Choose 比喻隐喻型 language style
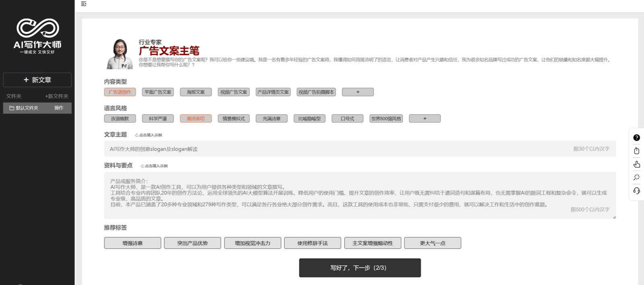The width and height of the screenshot is (644, 285). pyautogui.click(x=310, y=119)
